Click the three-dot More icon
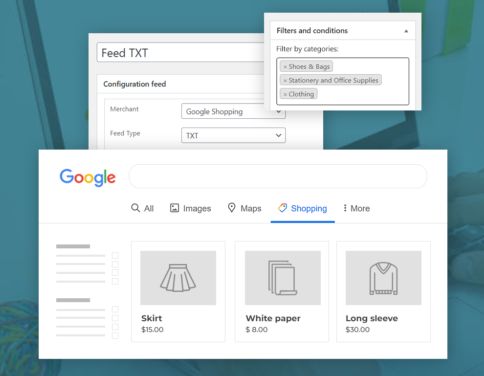 (345, 208)
